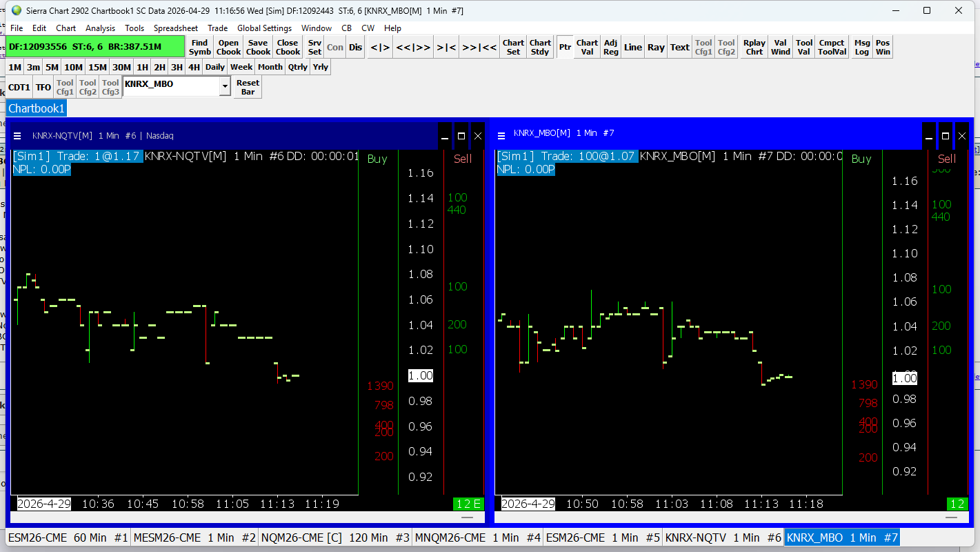The width and height of the screenshot is (980, 552).
Task: Set timeframe to 5M
Action: (x=52, y=67)
